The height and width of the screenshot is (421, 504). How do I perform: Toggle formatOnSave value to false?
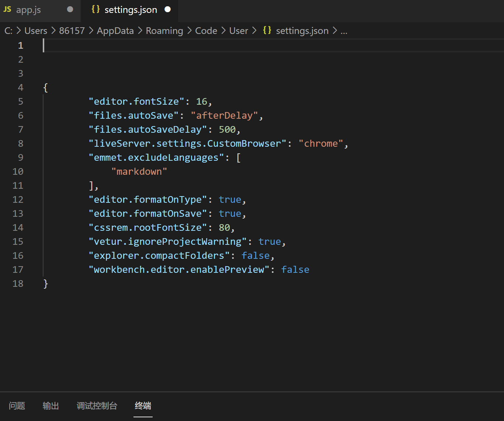tap(230, 213)
